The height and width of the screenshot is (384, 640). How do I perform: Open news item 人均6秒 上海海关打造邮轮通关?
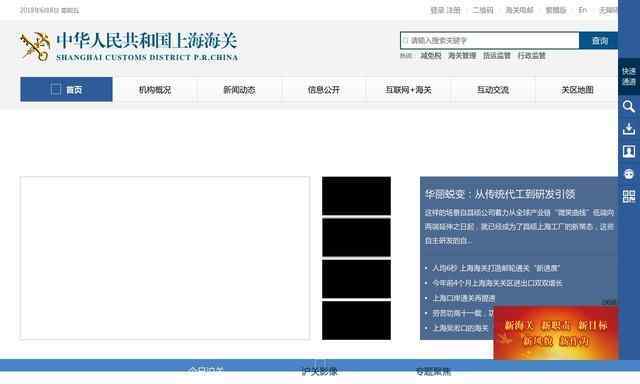496,268
